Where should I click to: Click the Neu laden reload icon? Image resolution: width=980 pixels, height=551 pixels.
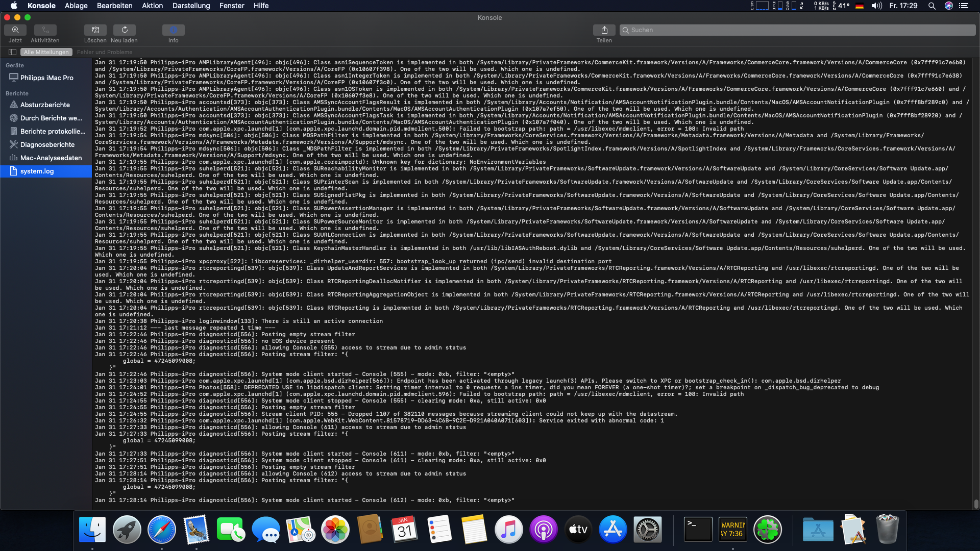coord(124,30)
